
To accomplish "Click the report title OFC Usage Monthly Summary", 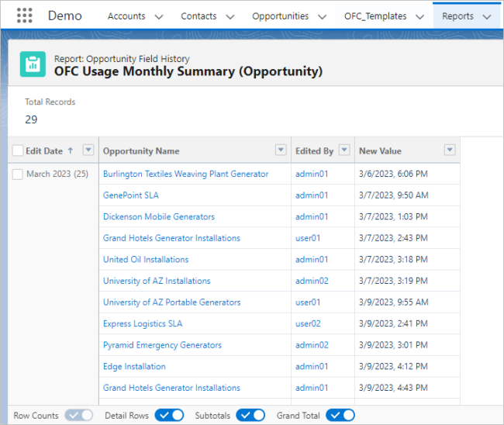I will 188,71.
